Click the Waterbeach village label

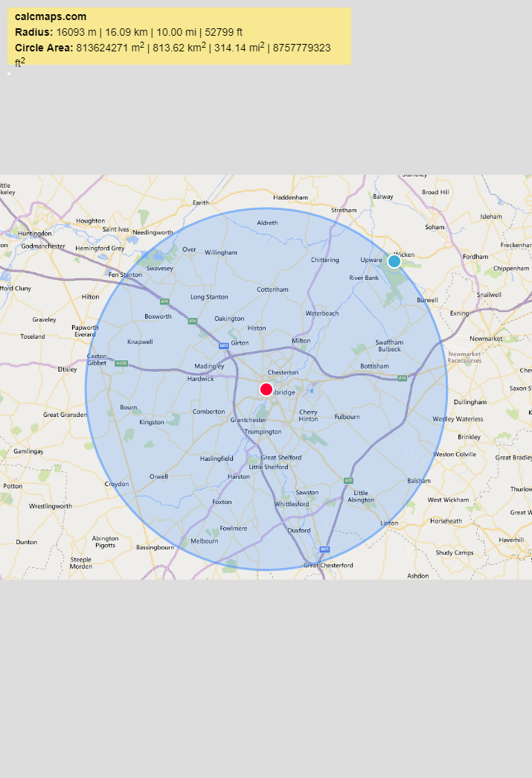[x=321, y=313]
